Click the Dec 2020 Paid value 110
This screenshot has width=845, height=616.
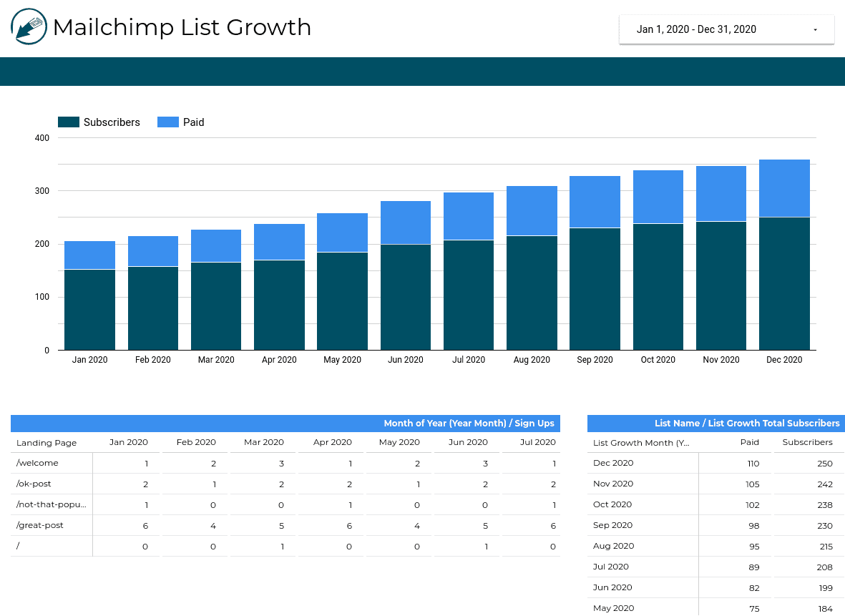tap(753, 464)
